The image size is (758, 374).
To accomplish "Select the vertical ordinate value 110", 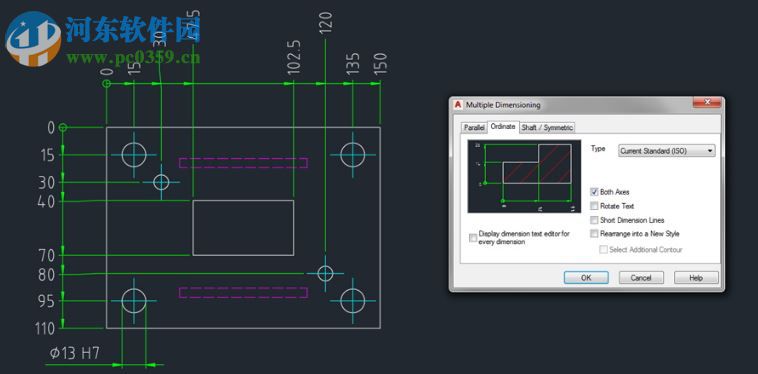I will tap(45, 329).
